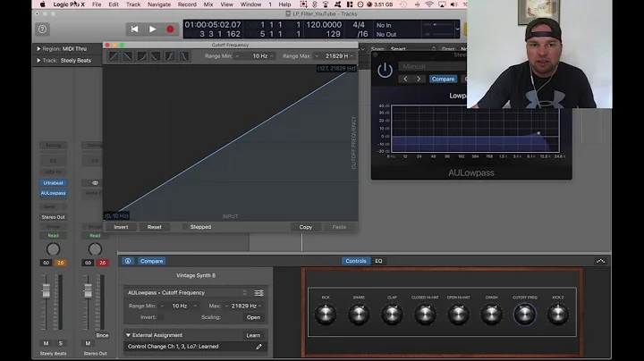Select the OPEN HI-HAT knob
Viewport: 644px width, 361px height.
(458, 315)
